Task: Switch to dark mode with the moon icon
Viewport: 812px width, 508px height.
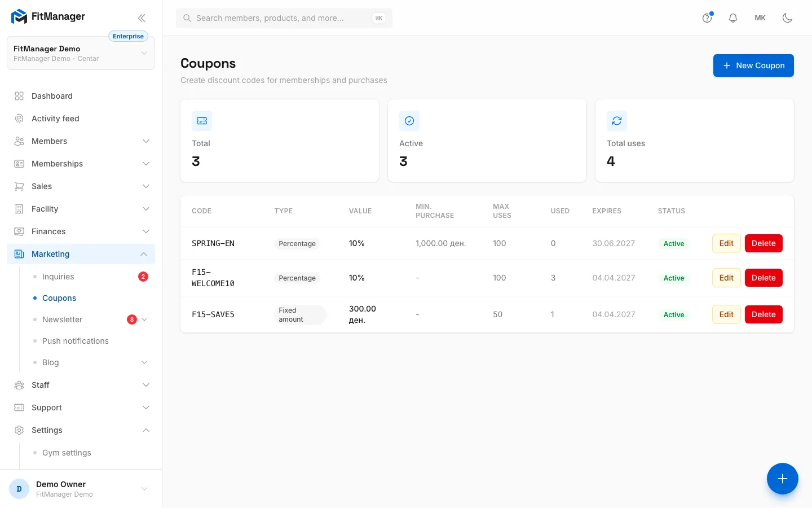Action: pyautogui.click(x=787, y=18)
